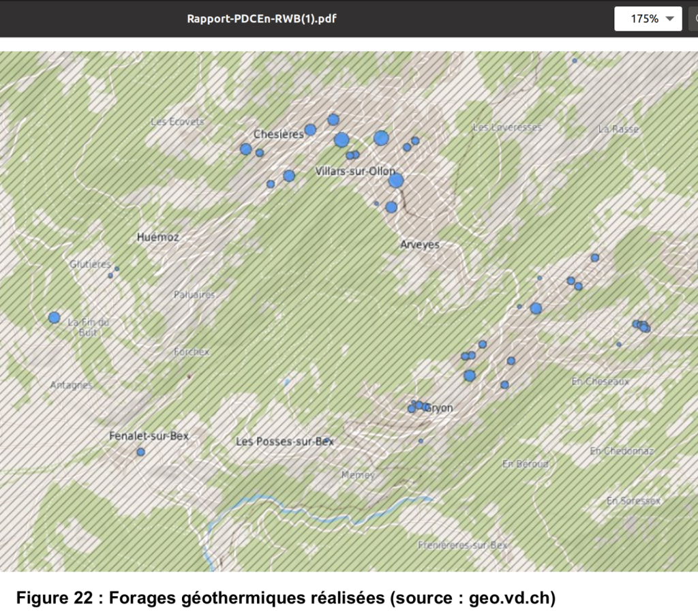698x616 pixels.
Task: Open the 175% zoom level dropdown
Action: click(648, 18)
